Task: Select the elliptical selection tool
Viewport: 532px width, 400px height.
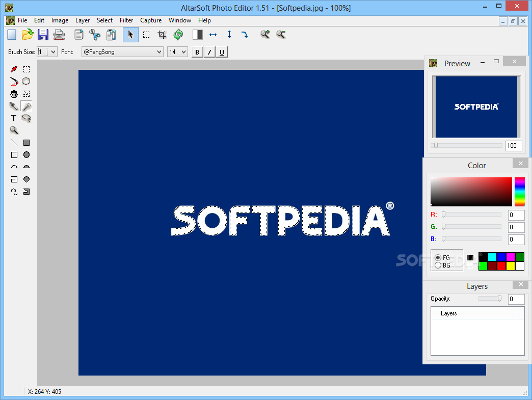Action: point(26,82)
